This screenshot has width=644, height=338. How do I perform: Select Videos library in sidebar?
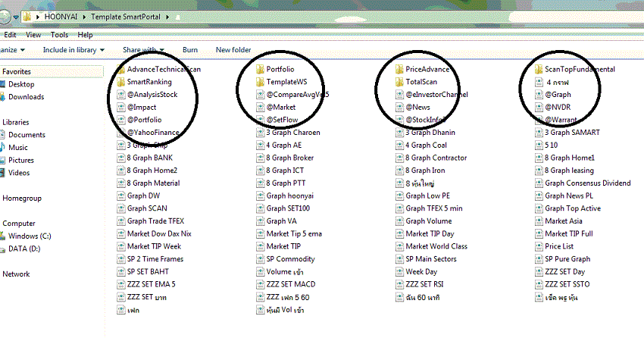pyautogui.click(x=19, y=173)
